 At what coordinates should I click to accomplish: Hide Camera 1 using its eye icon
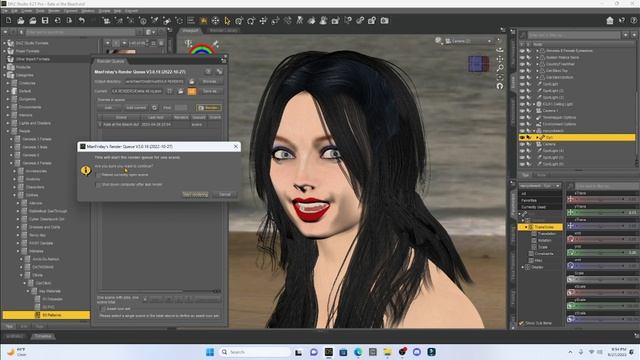tap(522, 111)
